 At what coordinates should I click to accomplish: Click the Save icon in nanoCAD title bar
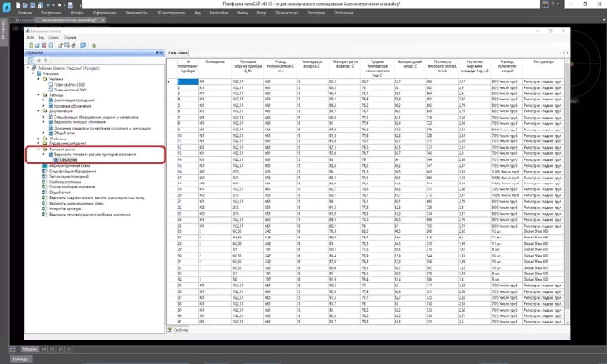(x=33, y=5)
